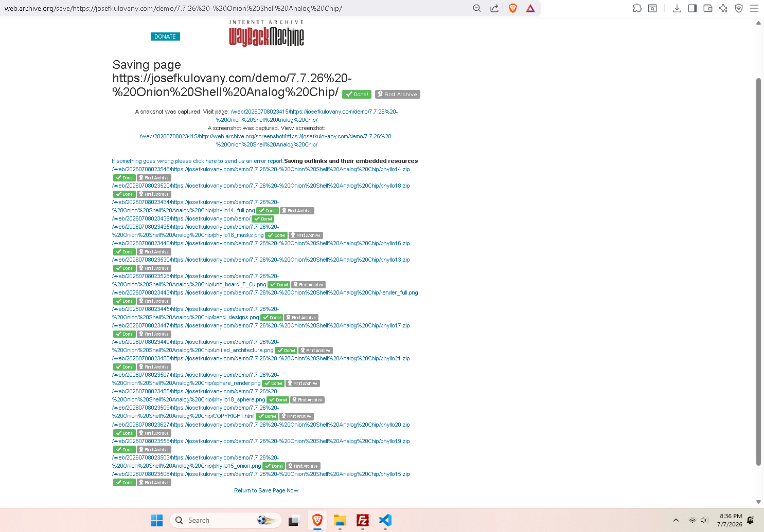The height and width of the screenshot is (532, 764).
Task: Open the phyllo18_sphere.png archive link
Action: coord(196,395)
